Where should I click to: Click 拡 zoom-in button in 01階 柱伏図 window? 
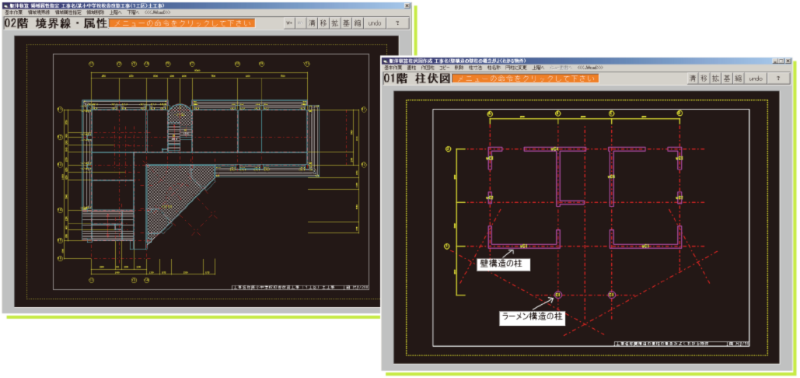coord(715,79)
